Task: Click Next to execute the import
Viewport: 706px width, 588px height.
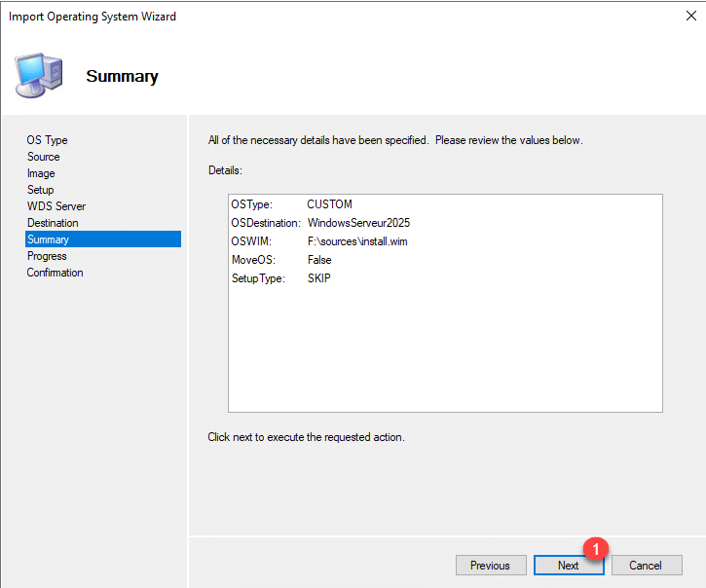Action: coord(568,566)
